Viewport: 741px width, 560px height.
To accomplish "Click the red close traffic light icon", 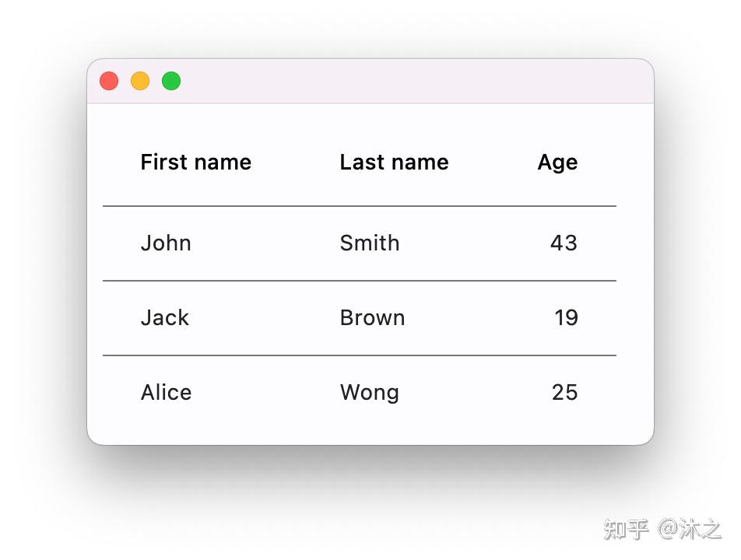I will [109, 80].
